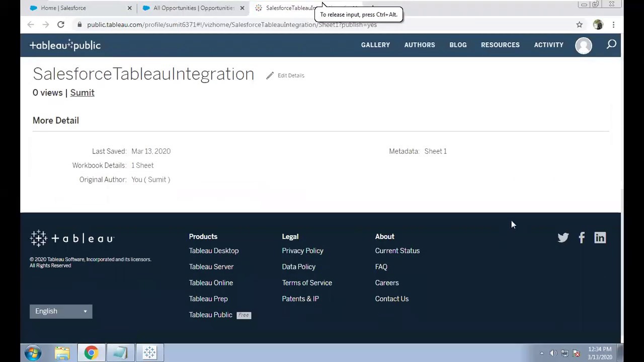Click the Edit Details pencil icon
Viewport: 644px width, 362px height.
(x=270, y=75)
